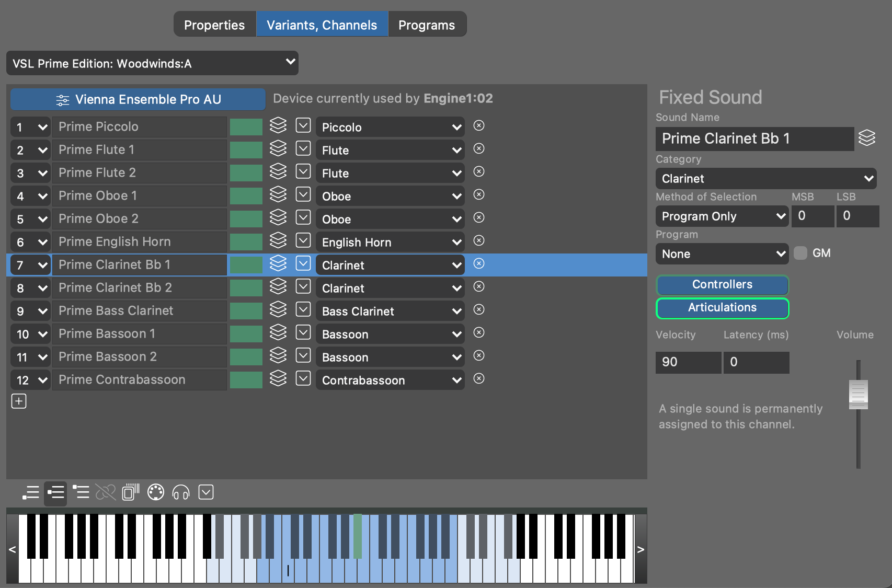
Task: Open Bass Clarinet category dropdown
Action: (x=390, y=311)
